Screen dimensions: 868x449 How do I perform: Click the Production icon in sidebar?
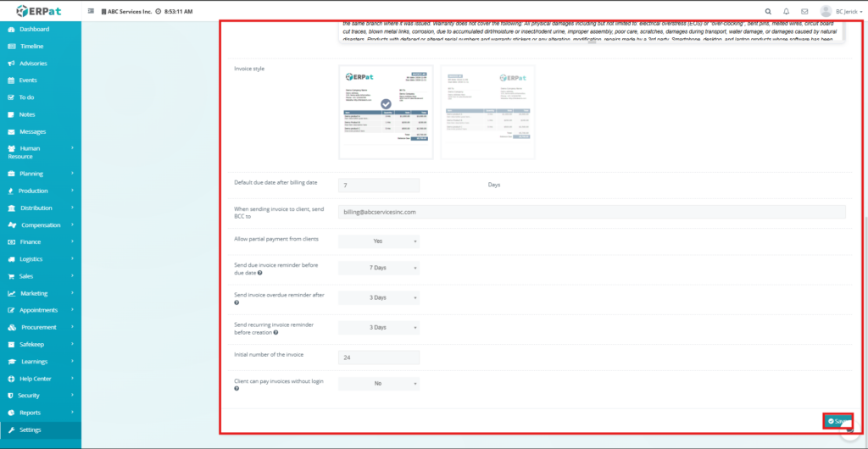[11, 191]
